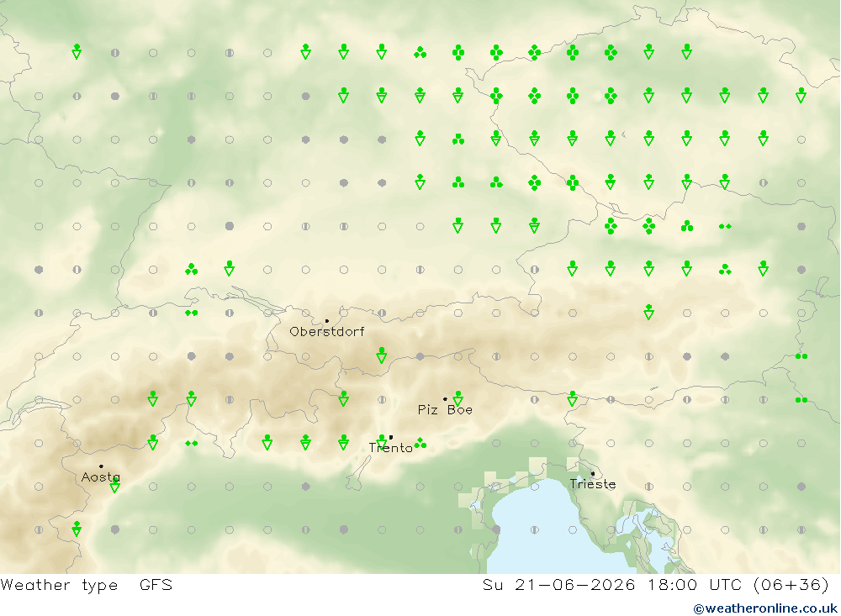Click the Piz Boe location label
This screenshot has height=616, width=841.
pyautogui.click(x=445, y=410)
